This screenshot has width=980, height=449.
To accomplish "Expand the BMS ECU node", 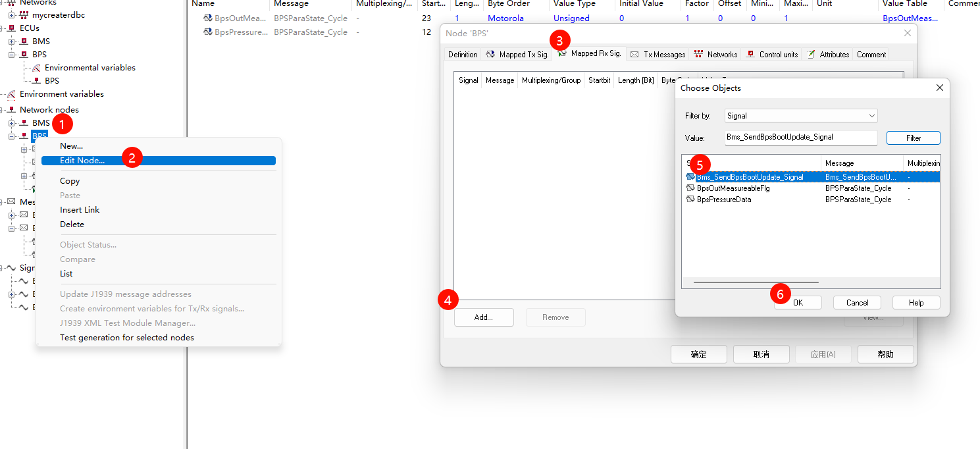I will click(11, 41).
